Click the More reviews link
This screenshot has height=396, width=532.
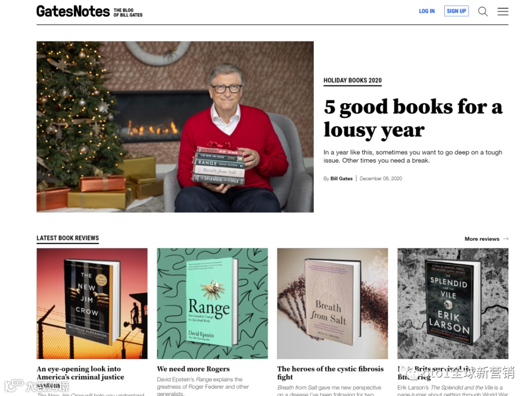482,239
